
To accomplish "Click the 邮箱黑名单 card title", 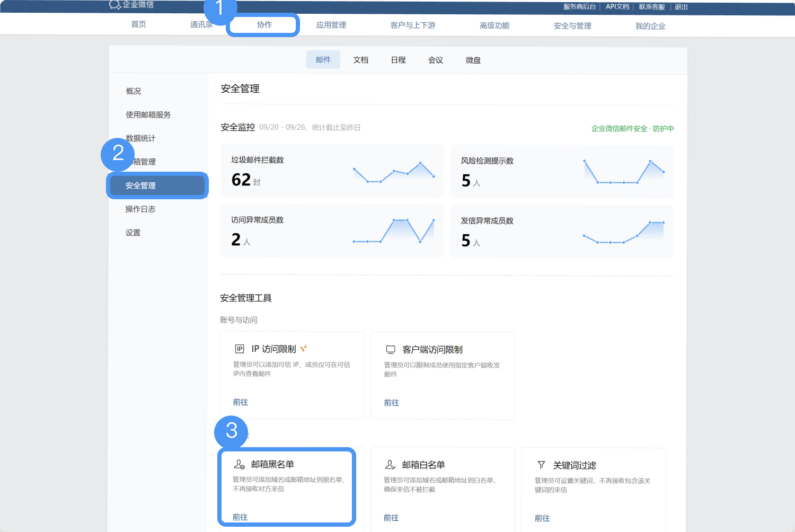I will [x=272, y=464].
